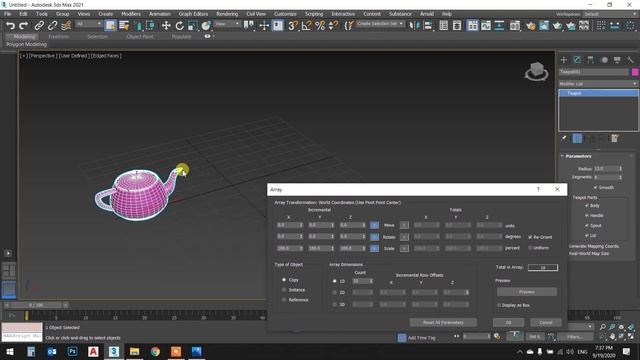This screenshot has height=360, width=640.
Task: Open the Modifiers menu
Action: (x=131, y=14)
